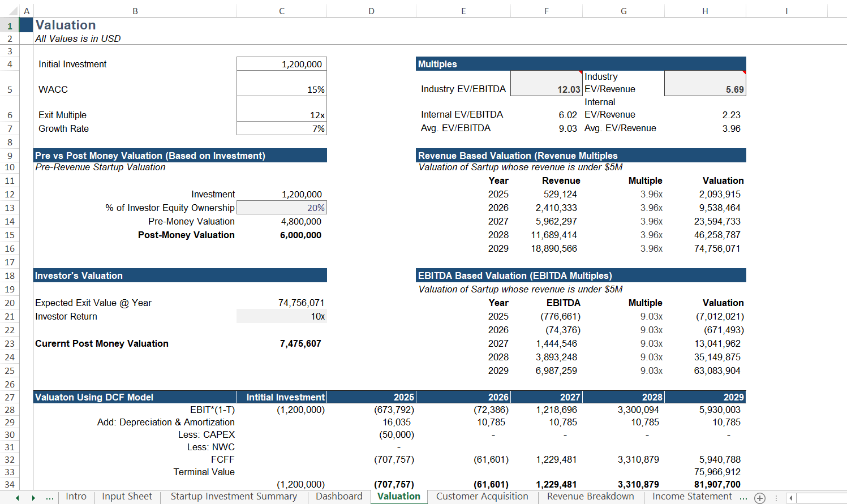This screenshot has width=847, height=504.
Task: Open Startup Investment Summary tab
Action: coord(234,497)
